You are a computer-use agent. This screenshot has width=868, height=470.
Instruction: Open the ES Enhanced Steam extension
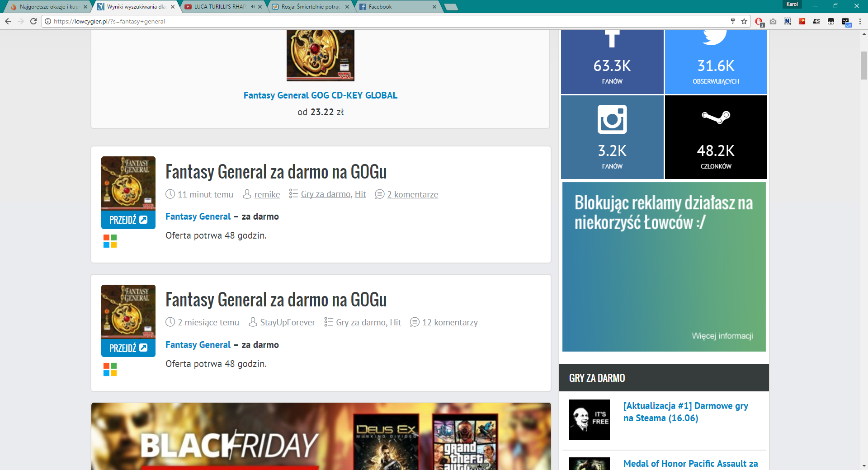click(x=816, y=21)
